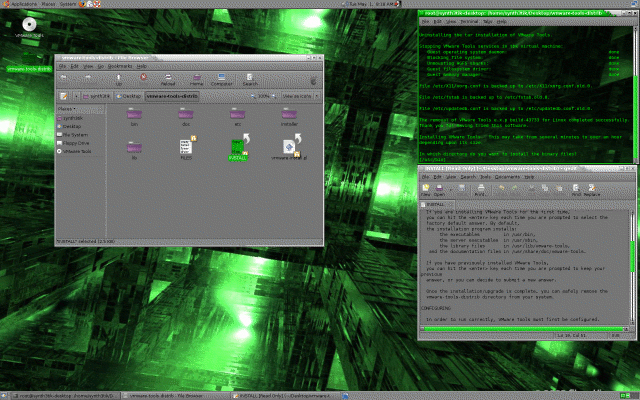Open Tabs menu in terminal window
Image resolution: width=640 pixels, height=400 pixels.
pyautogui.click(x=488, y=21)
